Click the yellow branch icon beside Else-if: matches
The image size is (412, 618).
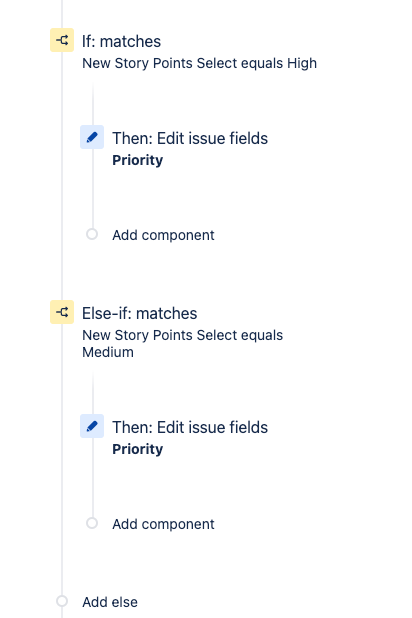pos(62,312)
